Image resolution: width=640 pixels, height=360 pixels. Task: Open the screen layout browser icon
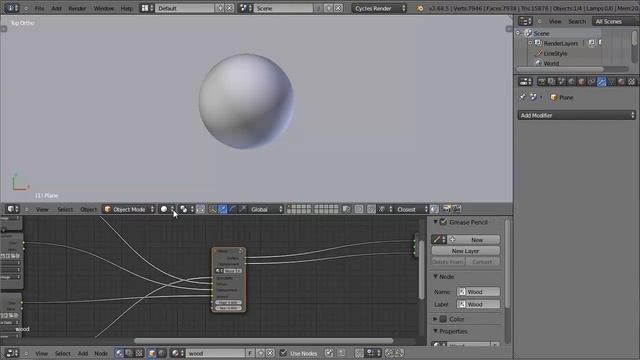click(147, 8)
